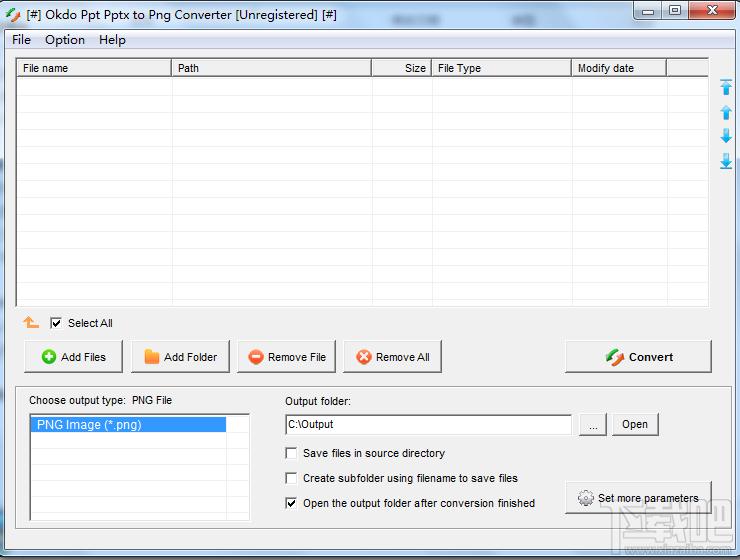Maximize the converter window

tap(675, 10)
